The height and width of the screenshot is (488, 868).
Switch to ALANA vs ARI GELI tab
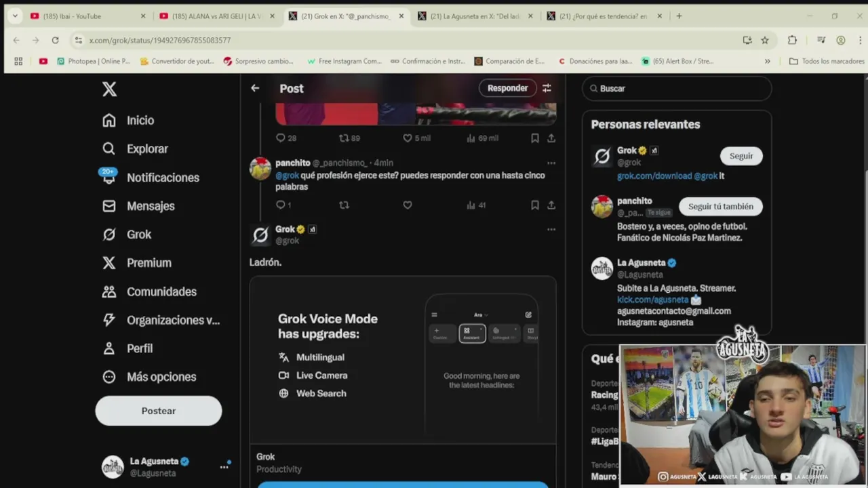(217, 16)
